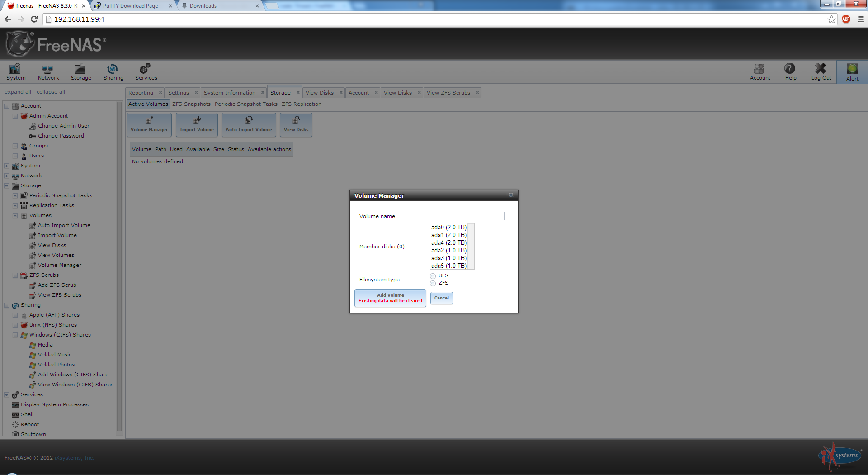Switch to the Downloads browser tab

click(203, 6)
